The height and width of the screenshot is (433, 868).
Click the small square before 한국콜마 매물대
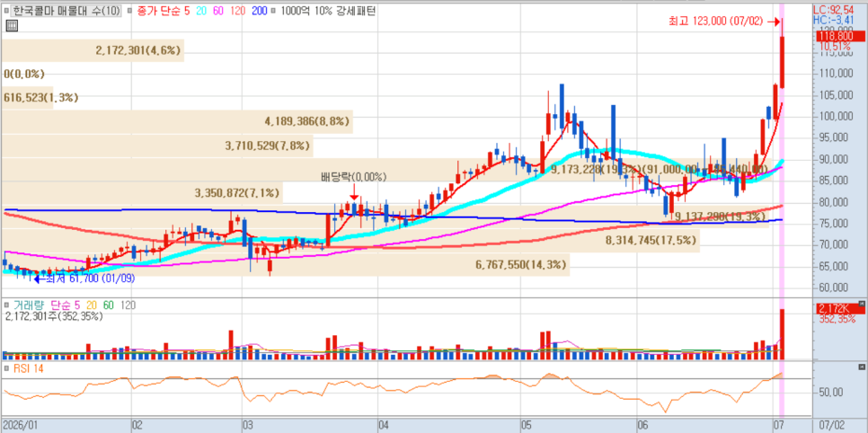[x=6, y=10]
